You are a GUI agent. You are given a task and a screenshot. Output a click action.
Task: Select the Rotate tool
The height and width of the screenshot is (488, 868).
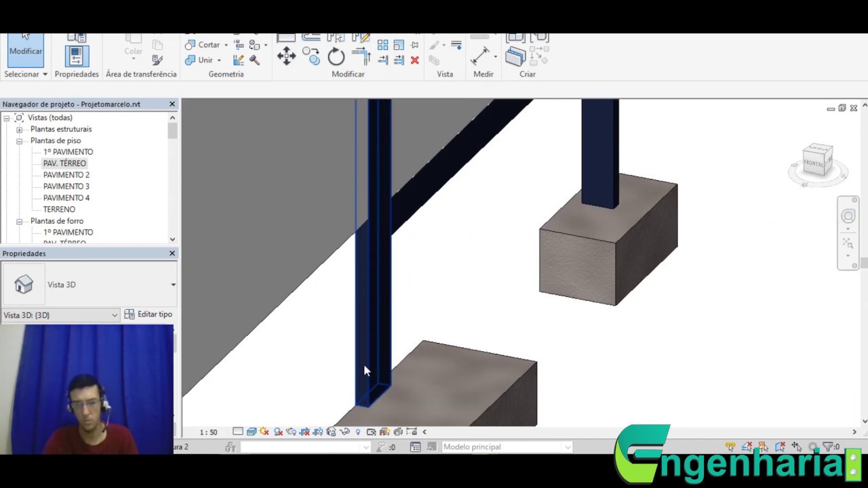coord(336,57)
